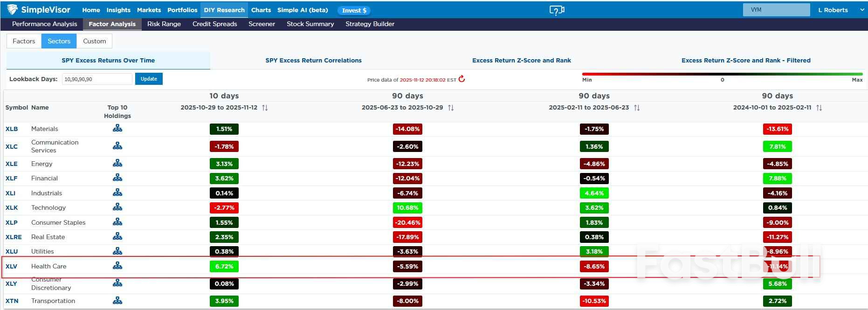This screenshot has width=868, height=310.
Task: Open Top 10 Holdings icon for XLE Energy
Action: [117, 163]
